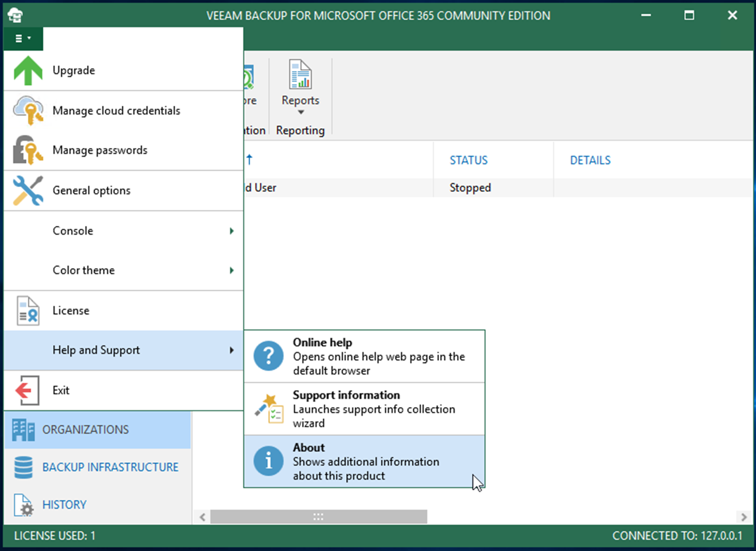Click the License certificate icon
Image resolution: width=756 pixels, height=551 pixels.
pos(28,310)
